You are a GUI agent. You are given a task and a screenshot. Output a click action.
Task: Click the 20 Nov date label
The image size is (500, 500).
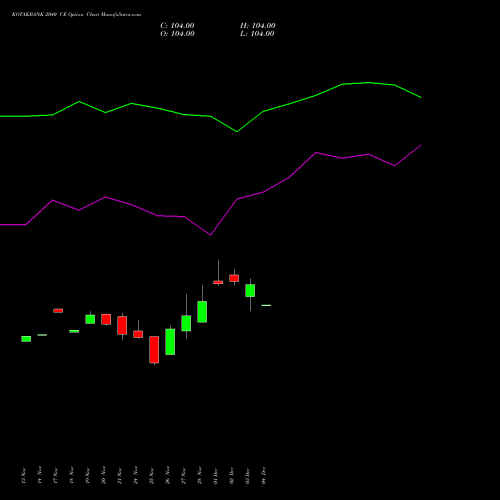(104, 475)
